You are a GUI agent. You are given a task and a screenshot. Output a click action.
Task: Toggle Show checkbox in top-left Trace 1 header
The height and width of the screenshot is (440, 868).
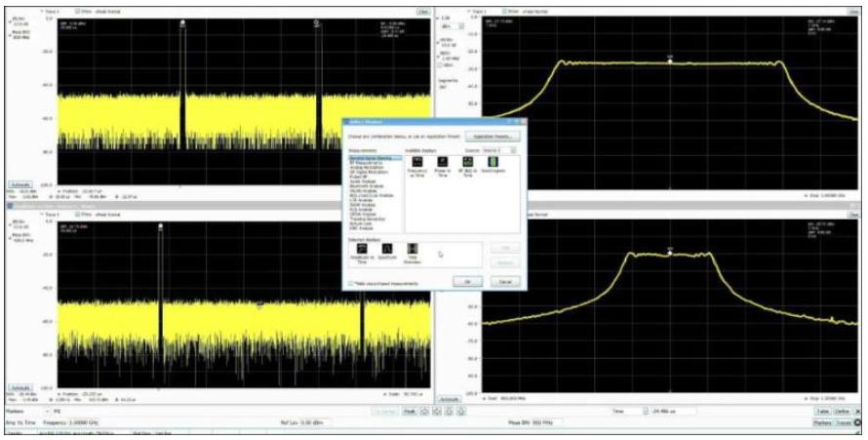coord(77,11)
